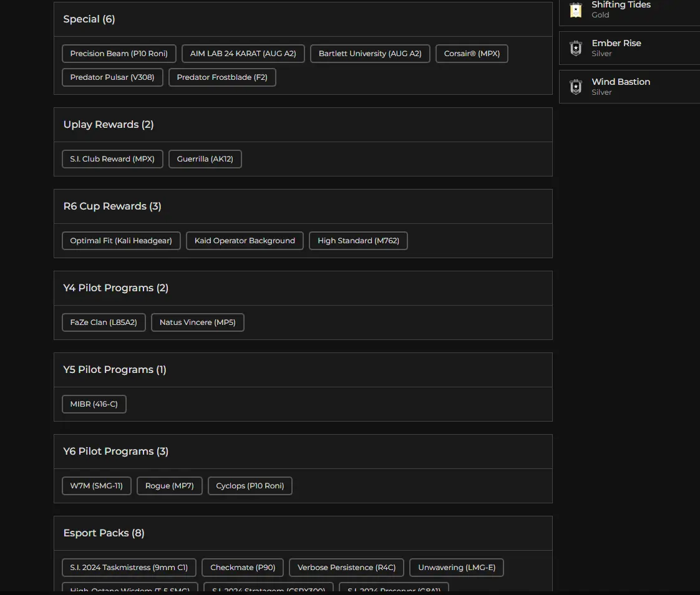Click the Special (6) section header
Image resolution: width=700 pixels, height=595 pixels.
pyautogui.click(x=303, y=19)
